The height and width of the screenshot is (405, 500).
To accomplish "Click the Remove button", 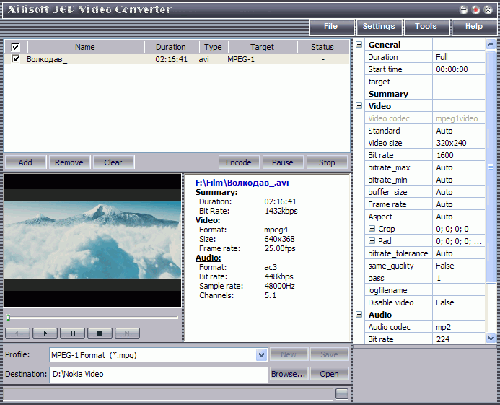I will [x=69, y=162].
